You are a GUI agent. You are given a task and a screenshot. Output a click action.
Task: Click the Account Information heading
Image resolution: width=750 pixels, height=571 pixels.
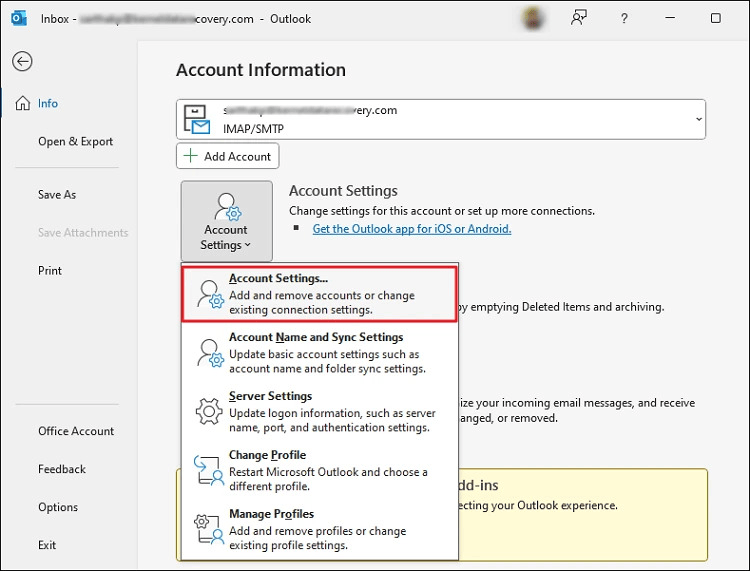261,70
